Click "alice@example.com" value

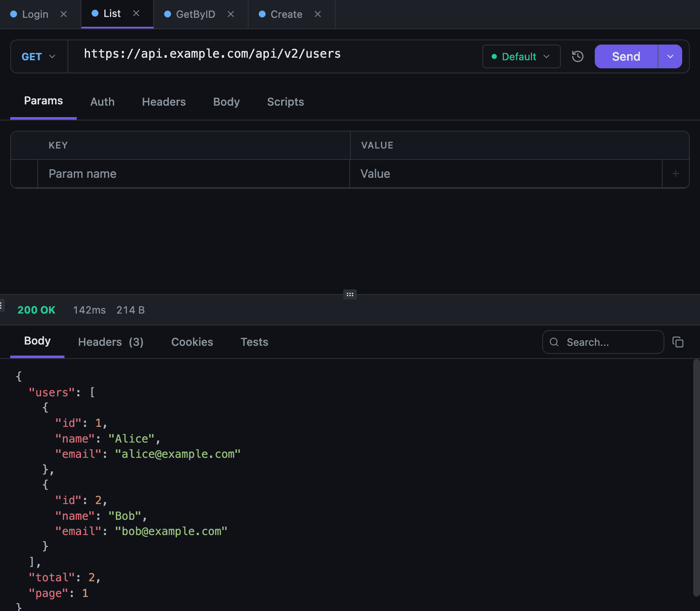(x=178, y=454)
